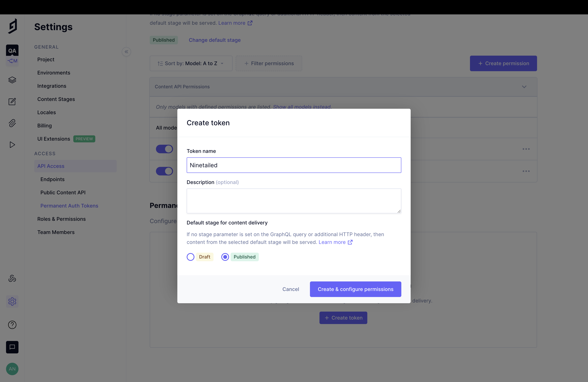
Task: Collapse the Content API Permissions section
Action: [524, 87]
